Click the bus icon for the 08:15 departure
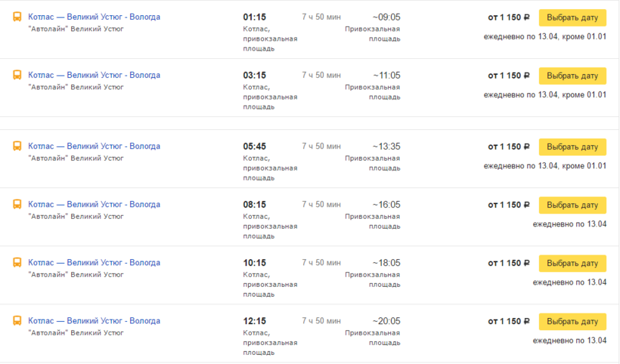Viewport: 620px width, 364px height. (x=17, y=205)
